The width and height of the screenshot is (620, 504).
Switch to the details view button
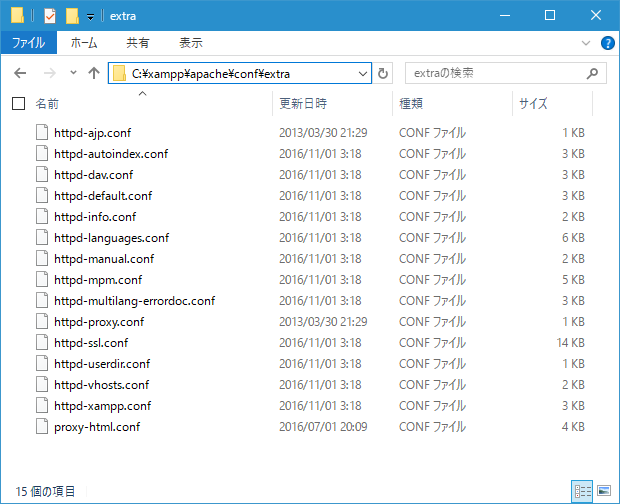[582, 491]
